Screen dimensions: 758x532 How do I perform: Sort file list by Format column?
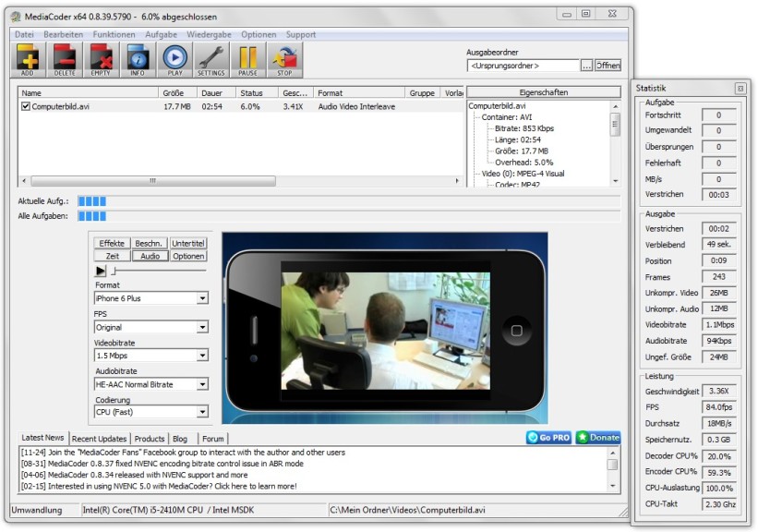(359, 93)
